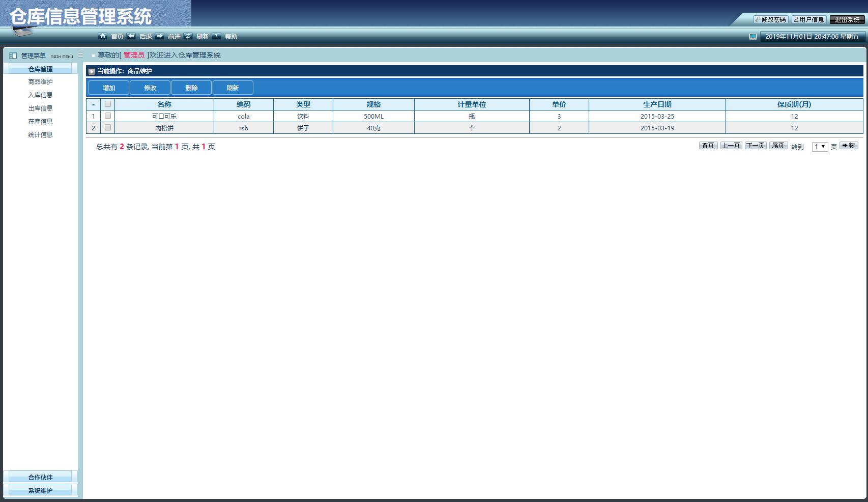This screenshot has width=868, height=502.
Task: Click the icon before 当前操作
Action: pyautogui.click(x=92, y=71)
